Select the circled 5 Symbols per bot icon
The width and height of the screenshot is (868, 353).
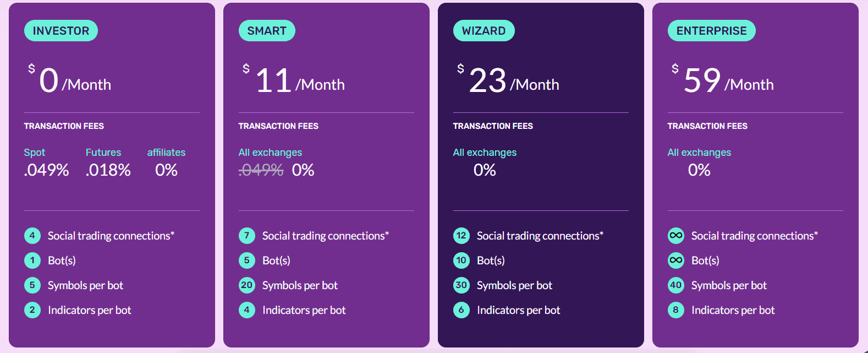[x=32, y=285]
